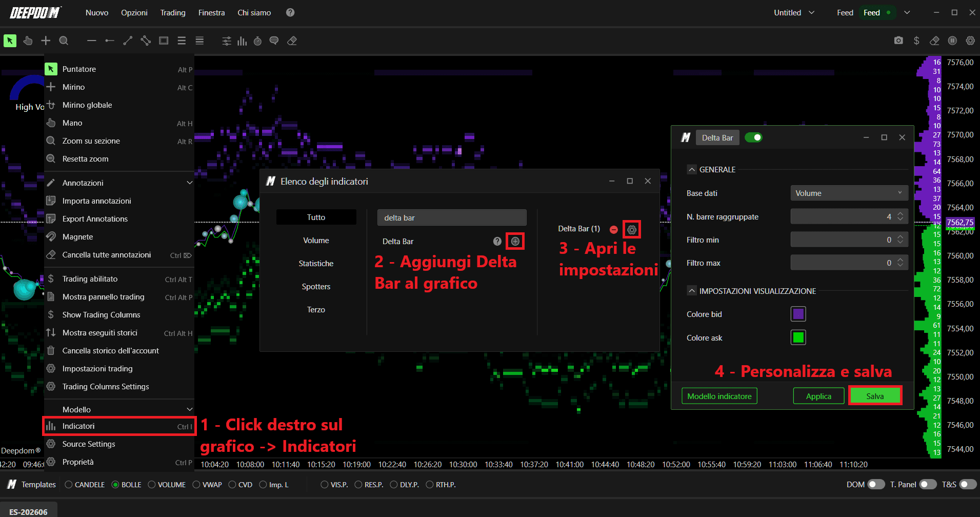980x517 pixels.
Task: Select the rectangle drawing tool
Action: (164, 41)
